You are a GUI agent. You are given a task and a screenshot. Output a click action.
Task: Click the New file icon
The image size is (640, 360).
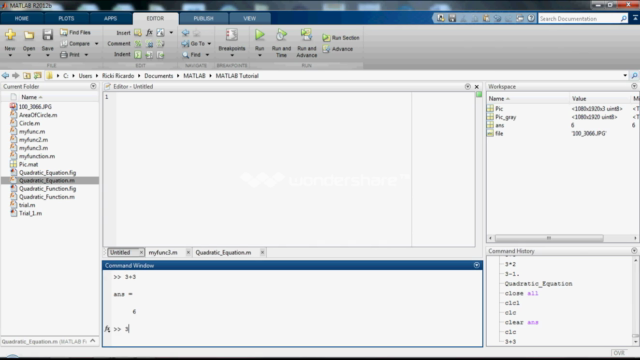pos(10,35)
